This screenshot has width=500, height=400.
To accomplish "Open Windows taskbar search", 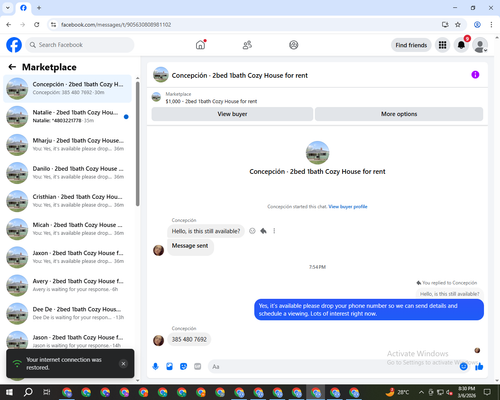I will 28,392.
